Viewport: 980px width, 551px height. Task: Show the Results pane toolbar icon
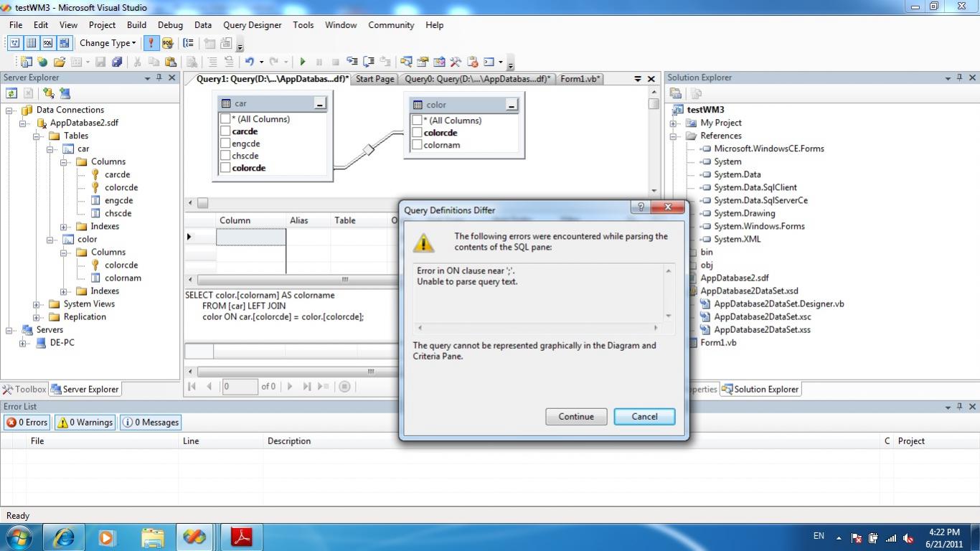[x=64, y=43]
